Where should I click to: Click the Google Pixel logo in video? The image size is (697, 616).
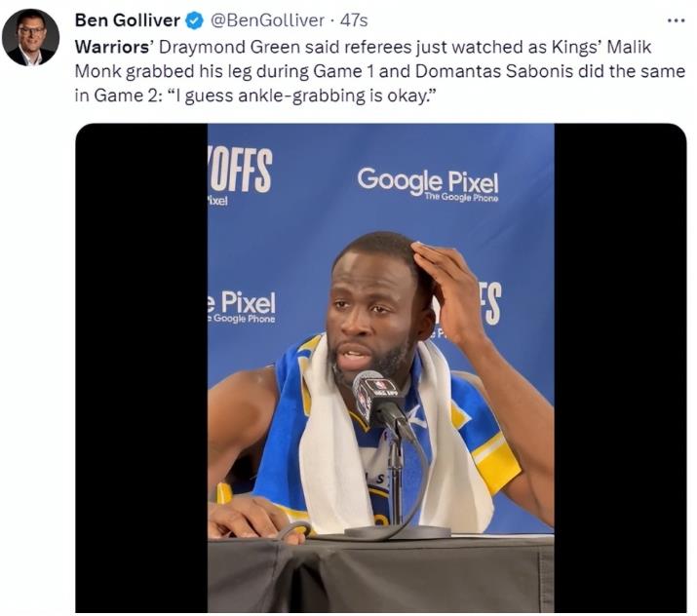pos(428,183)
